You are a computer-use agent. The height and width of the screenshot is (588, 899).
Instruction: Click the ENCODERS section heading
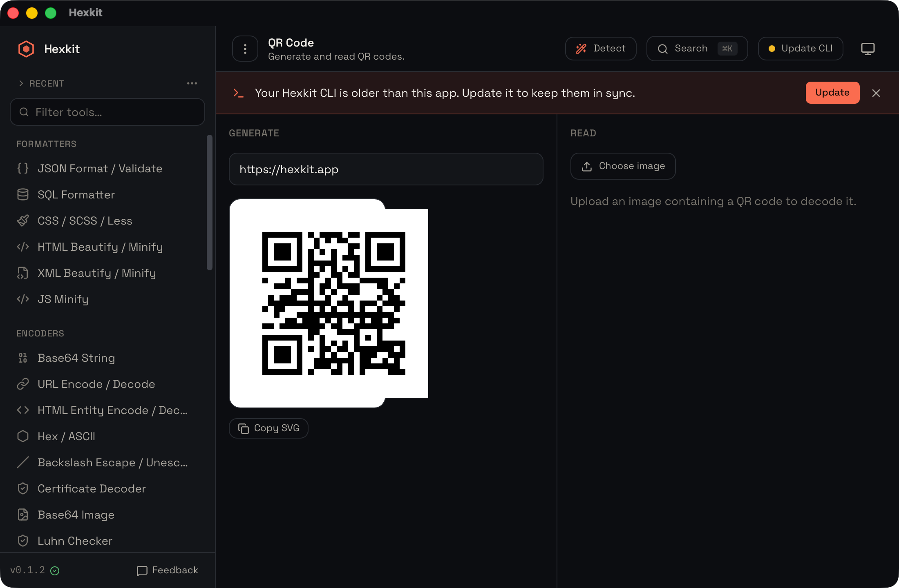(40, 334)
